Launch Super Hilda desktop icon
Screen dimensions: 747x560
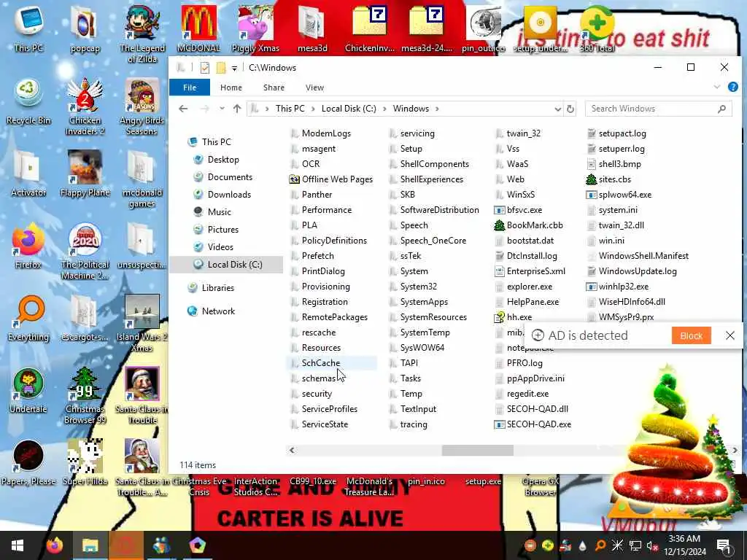pyautogui.click(x=85, y=463)
